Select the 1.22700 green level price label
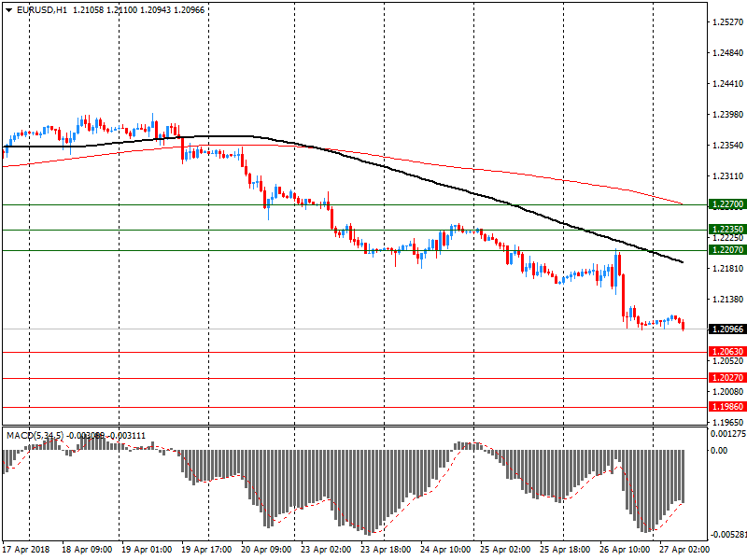747x560 pixels. coord(727,204)
